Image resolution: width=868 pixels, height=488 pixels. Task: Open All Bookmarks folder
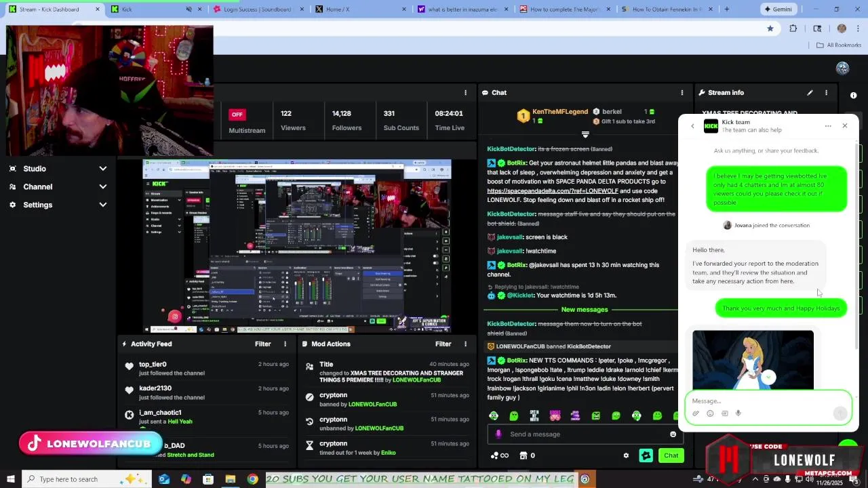coord(839,45)
